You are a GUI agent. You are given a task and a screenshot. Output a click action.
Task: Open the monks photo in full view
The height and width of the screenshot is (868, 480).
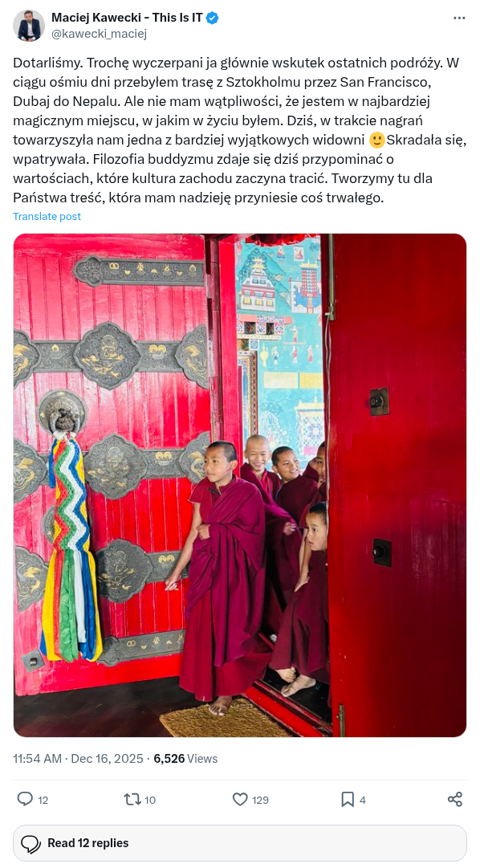click(x=240, y=485)
